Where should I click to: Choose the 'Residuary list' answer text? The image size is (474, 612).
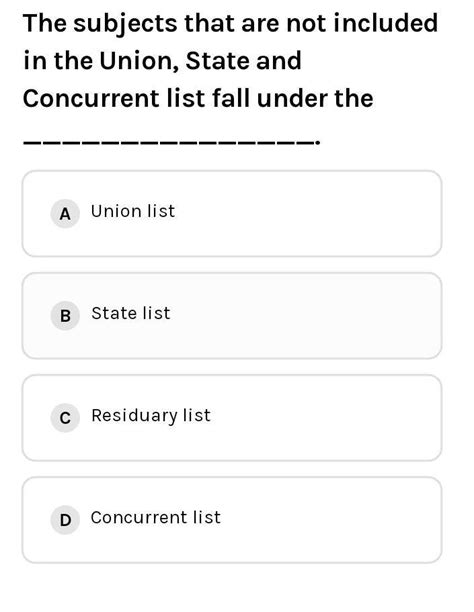coord(151,416)
